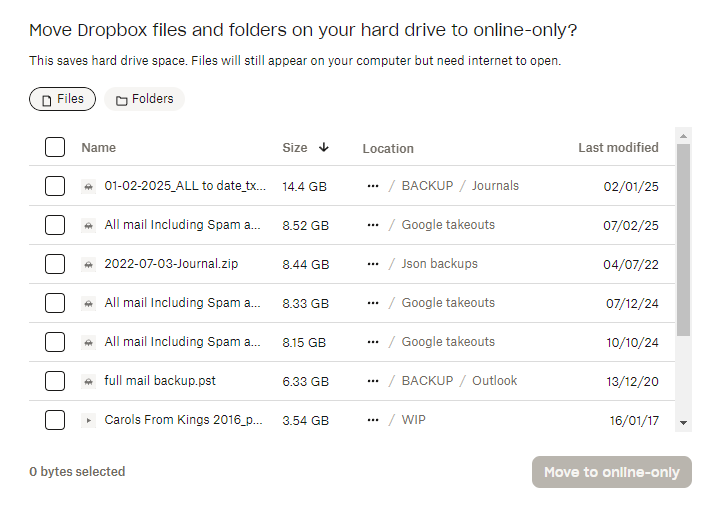Click file icon next to 2022-07-03-Journal.zip
710x505 pixels.
click(x=88, y=264)
